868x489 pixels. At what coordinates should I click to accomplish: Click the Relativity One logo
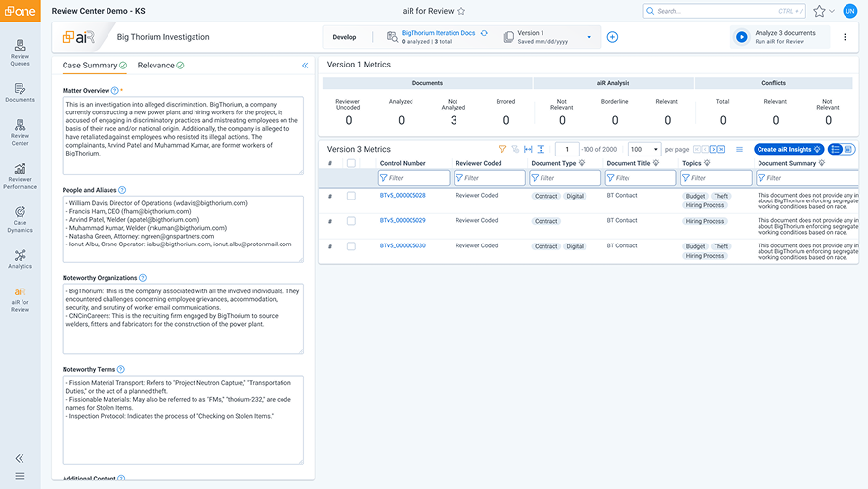click(20, 11)
